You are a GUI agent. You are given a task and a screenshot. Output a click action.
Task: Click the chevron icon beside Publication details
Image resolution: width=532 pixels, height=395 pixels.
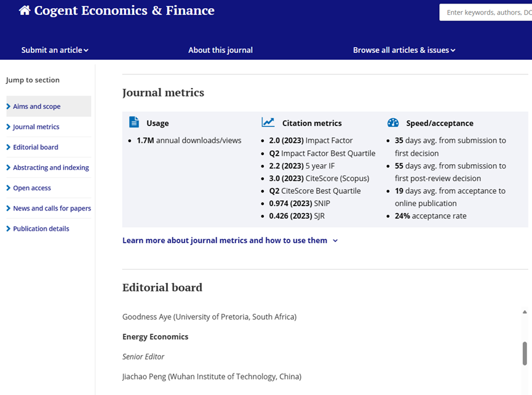(x=9, y=229)
